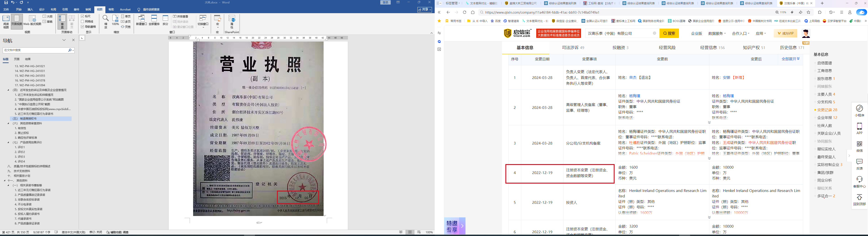Switch navigation pane to 结果 tab

point(28,59)
